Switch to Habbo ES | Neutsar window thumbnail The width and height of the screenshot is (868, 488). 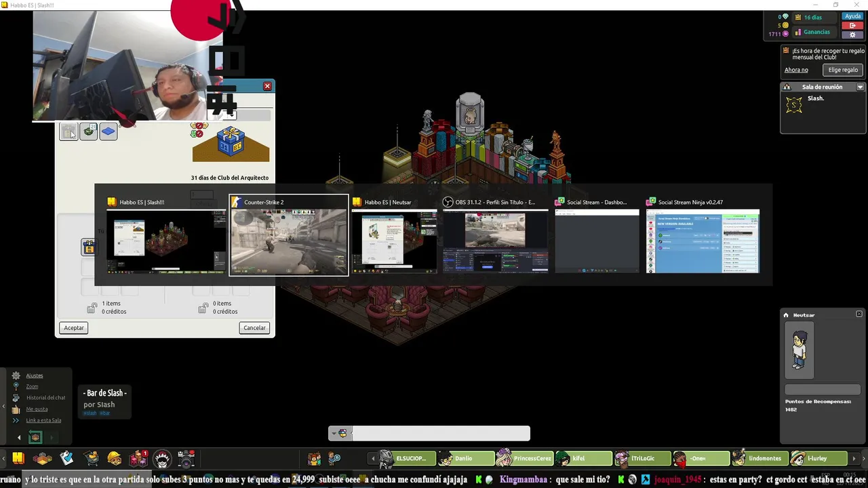click(x=395, y=235)
